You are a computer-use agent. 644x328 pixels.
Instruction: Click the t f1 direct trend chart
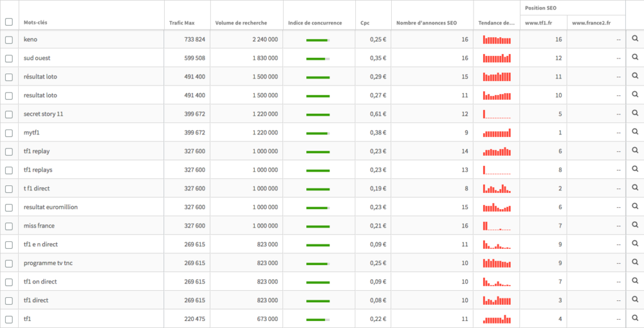coord(497,189)
